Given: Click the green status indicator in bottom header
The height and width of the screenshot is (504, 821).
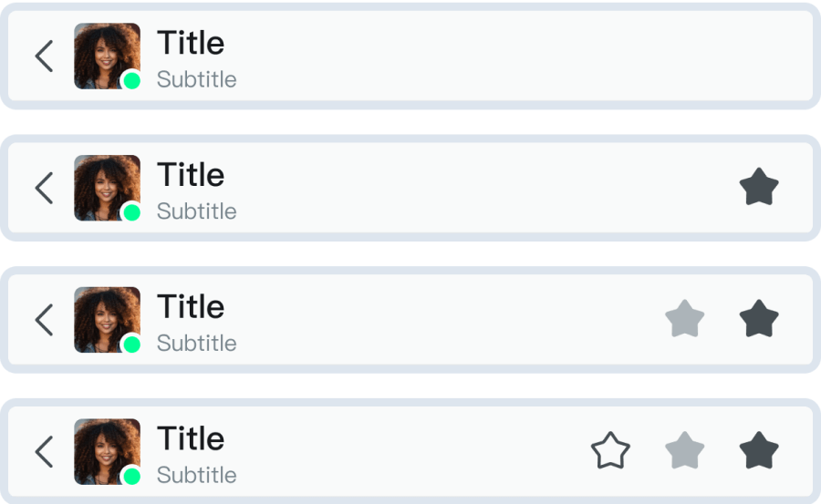Looking at the screenshot, I should [131, 477].
